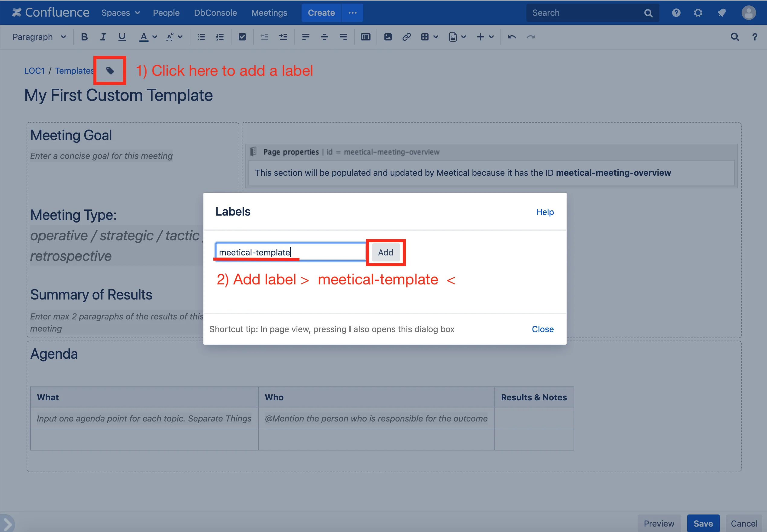Click the Templates breadcrumb link
The height and width of the screenshot is (532, 767).
(74, 71)
